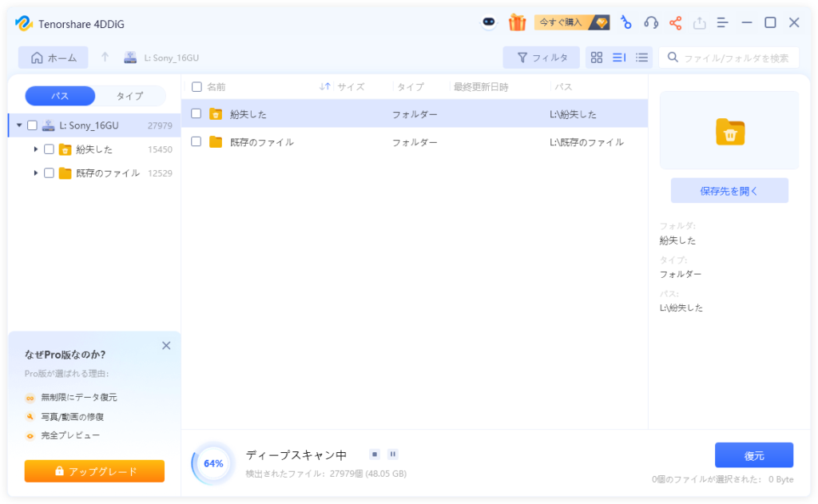This screenshot has height=504, width=818.
Task: Check the 既存のファイル row checkbox in list
Action: click(x=196, y=142)
